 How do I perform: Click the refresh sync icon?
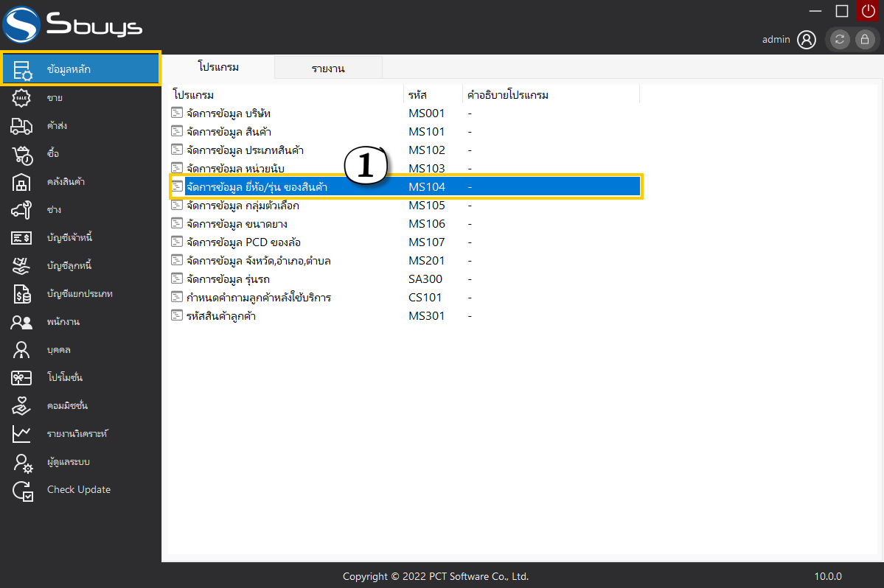840,40
